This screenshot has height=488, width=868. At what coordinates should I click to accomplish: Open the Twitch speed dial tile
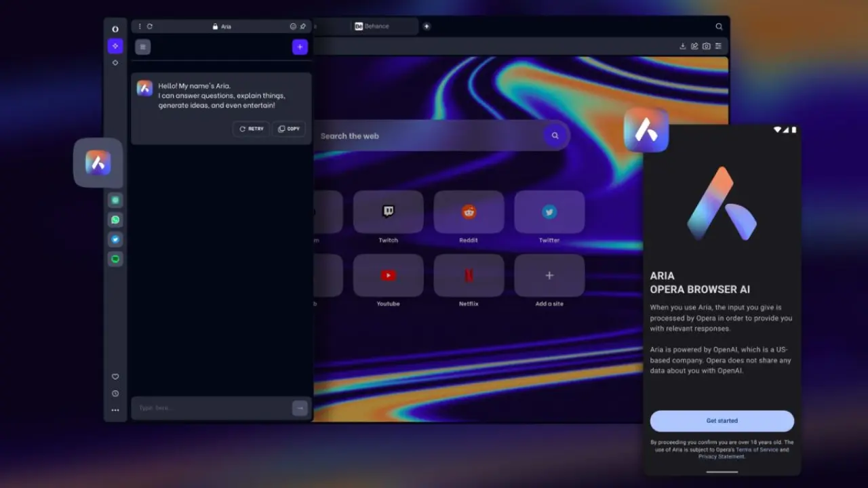point(388,212)
